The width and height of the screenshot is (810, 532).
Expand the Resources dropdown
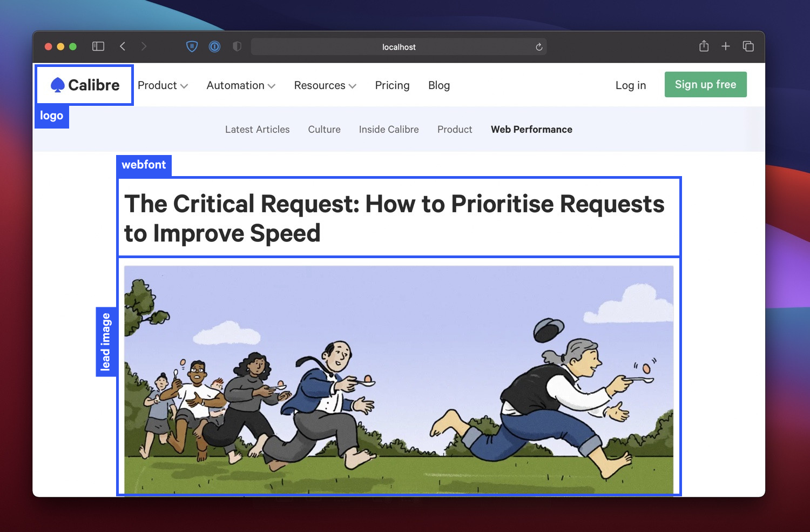pos(325,85)
